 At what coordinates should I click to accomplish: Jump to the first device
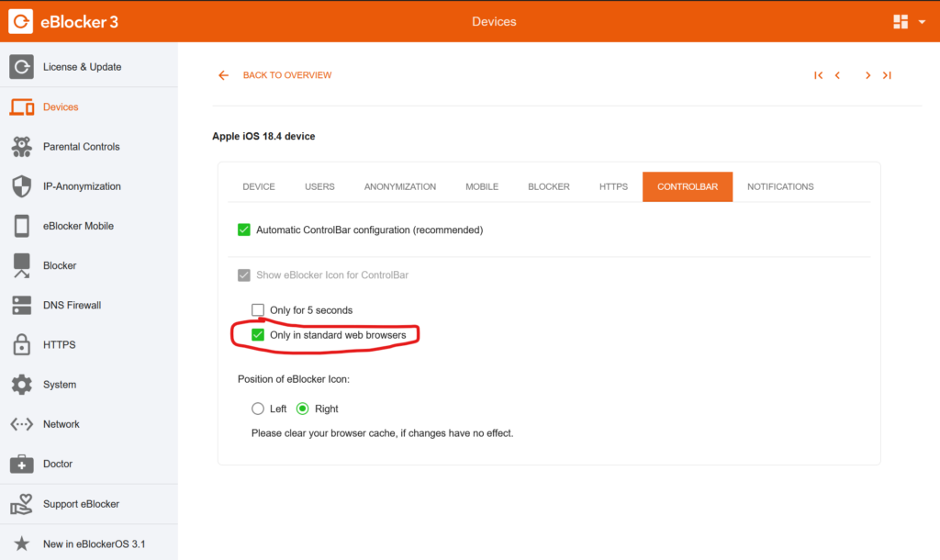point(818,75)
